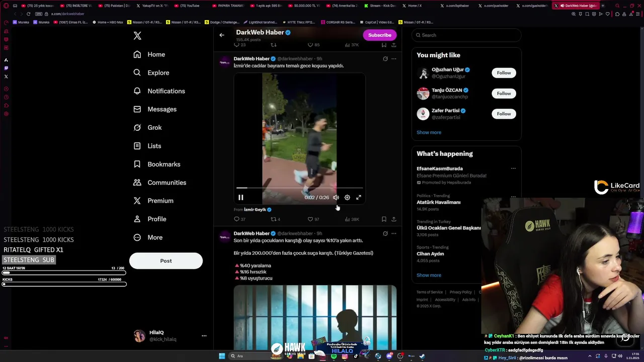
Task: Open more options on İzmir post
Action: (394, 59)
